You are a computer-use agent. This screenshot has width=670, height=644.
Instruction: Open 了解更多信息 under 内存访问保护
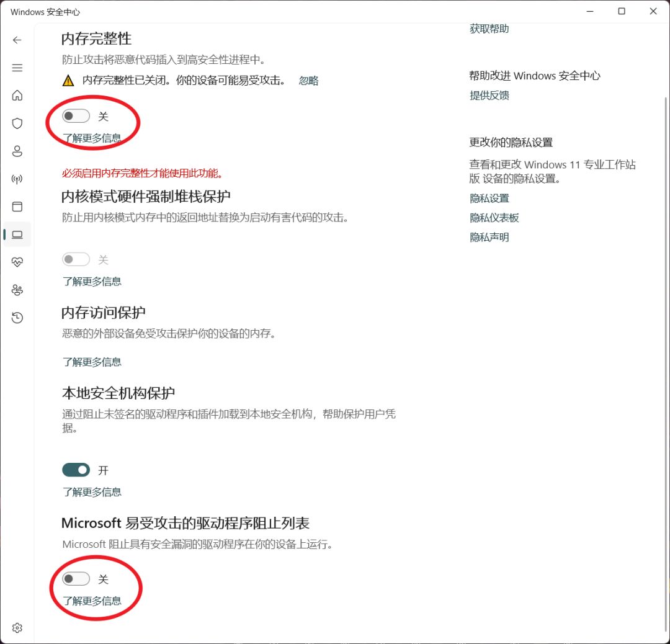tap(92, 362)
